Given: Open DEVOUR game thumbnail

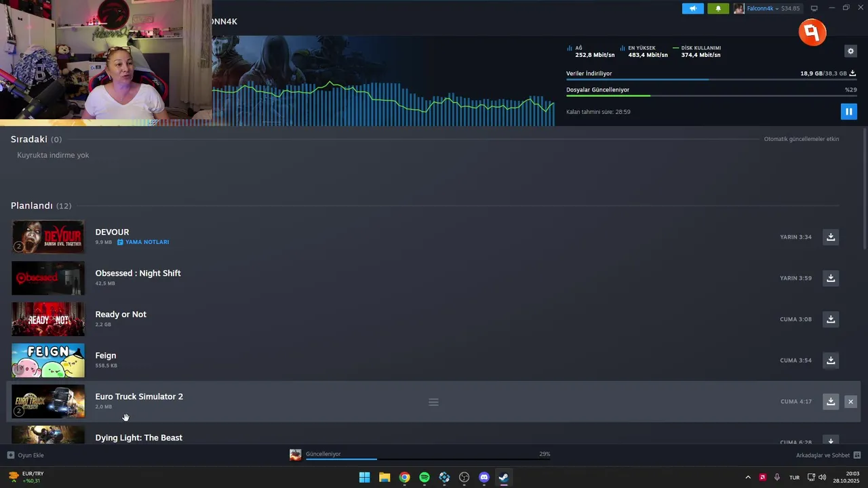Looking at the screenshot, I should click(x=48, y=237).
